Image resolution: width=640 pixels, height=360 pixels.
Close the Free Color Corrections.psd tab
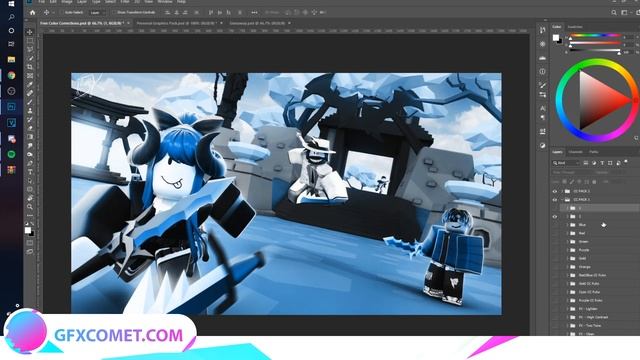click(128, 23)
